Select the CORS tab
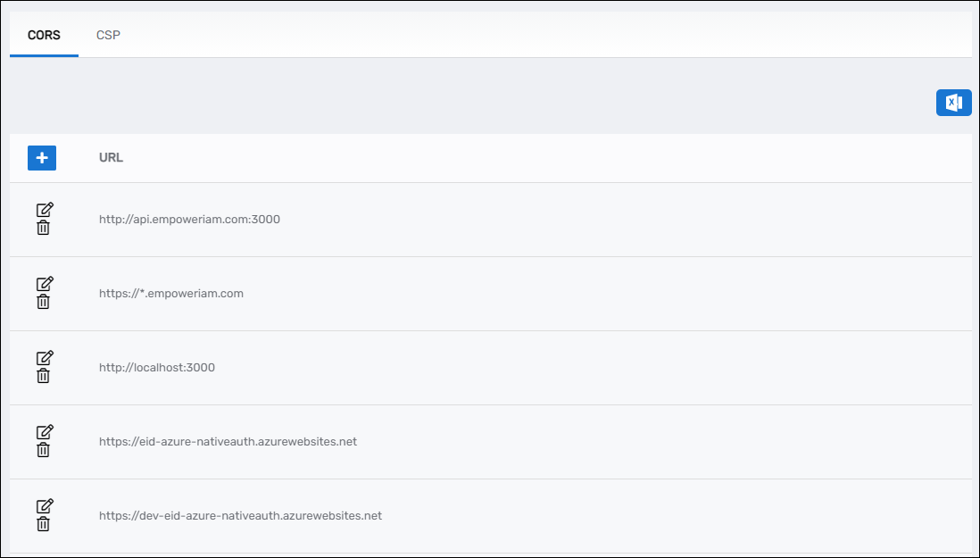This screenshot has width=980, height=558. [x=43, y=35]
